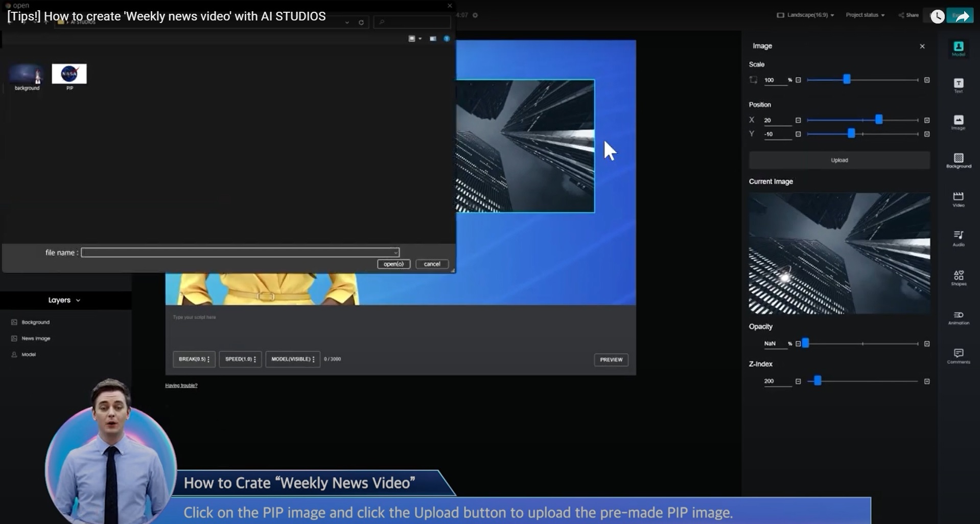Open the file name combo box arrow
The image size is (980, 524).
click(395, 253)
